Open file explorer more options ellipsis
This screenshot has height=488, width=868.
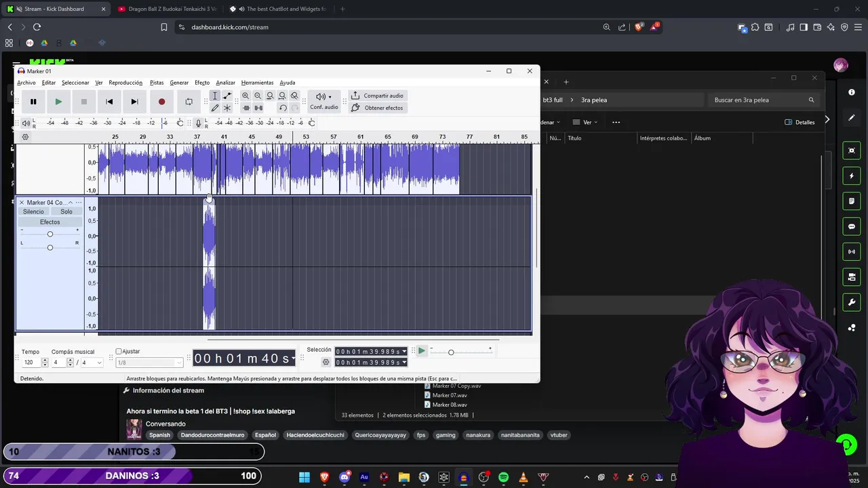(x=616, y=122)
